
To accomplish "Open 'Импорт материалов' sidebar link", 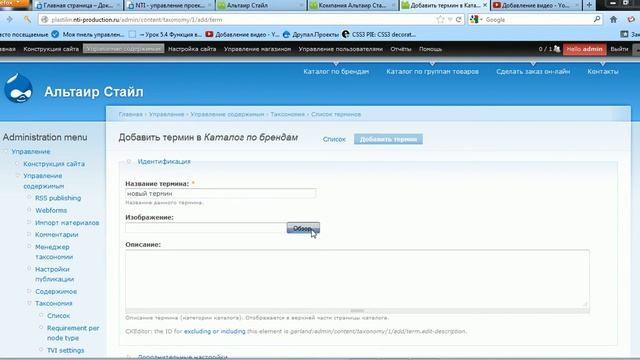I will coord(67,223).
